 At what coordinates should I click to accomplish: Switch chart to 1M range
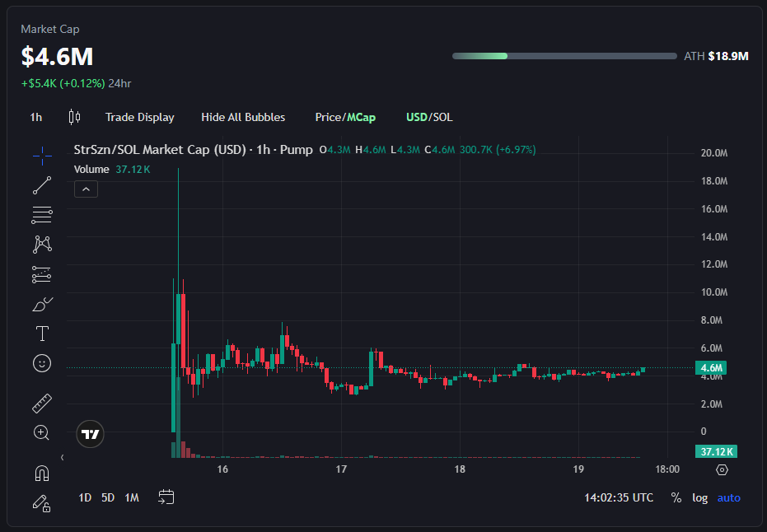pos(132,497)
